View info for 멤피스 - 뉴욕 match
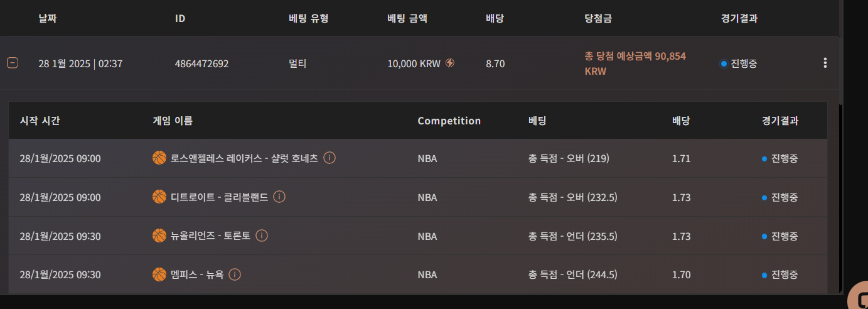The height and width of the screenshot is (309, 868). [235, 274]
